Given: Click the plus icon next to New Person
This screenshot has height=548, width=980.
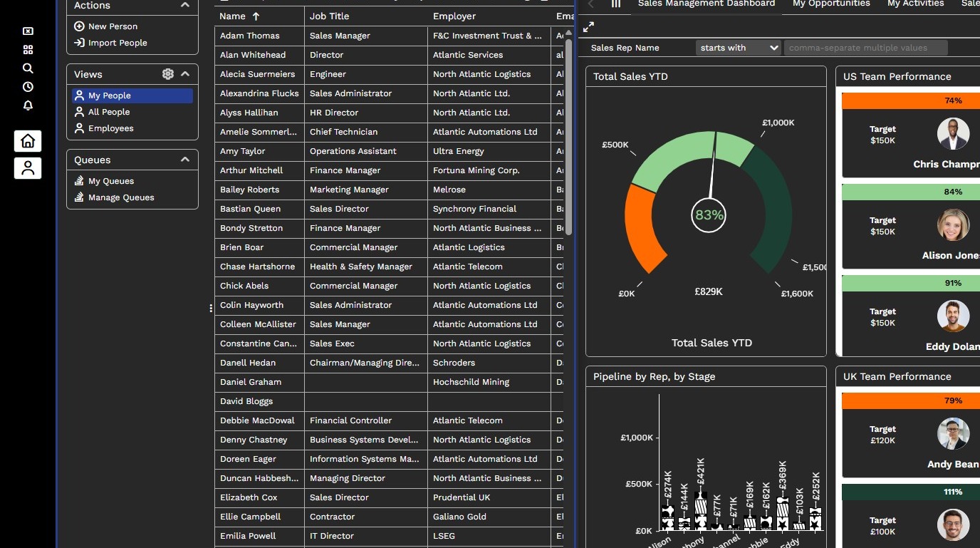Looking at the screenshot, I should point(79,26).
